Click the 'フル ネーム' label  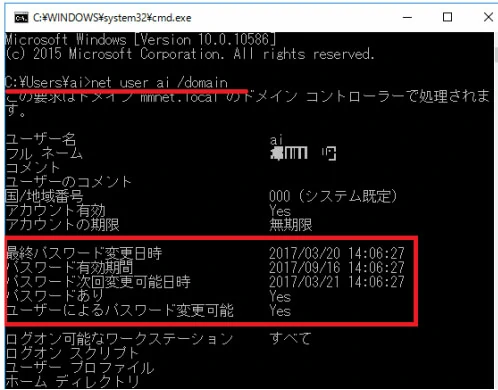[x=44, y=153]
